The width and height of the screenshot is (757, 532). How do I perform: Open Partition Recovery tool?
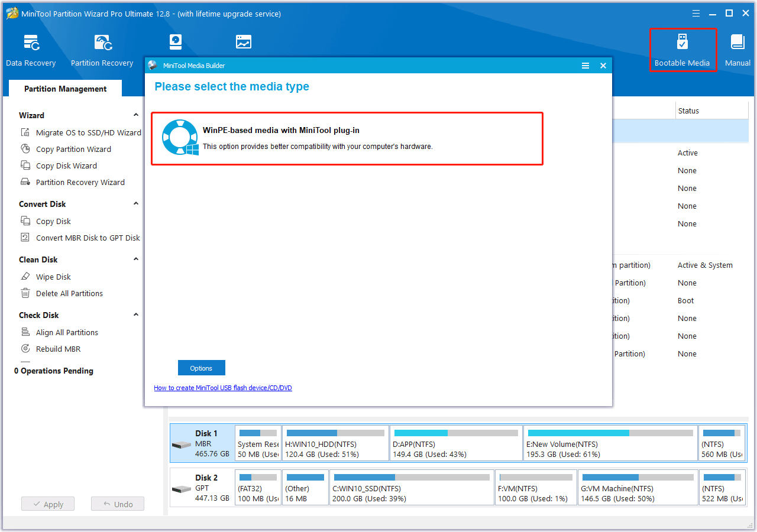(x=102, y=51)
